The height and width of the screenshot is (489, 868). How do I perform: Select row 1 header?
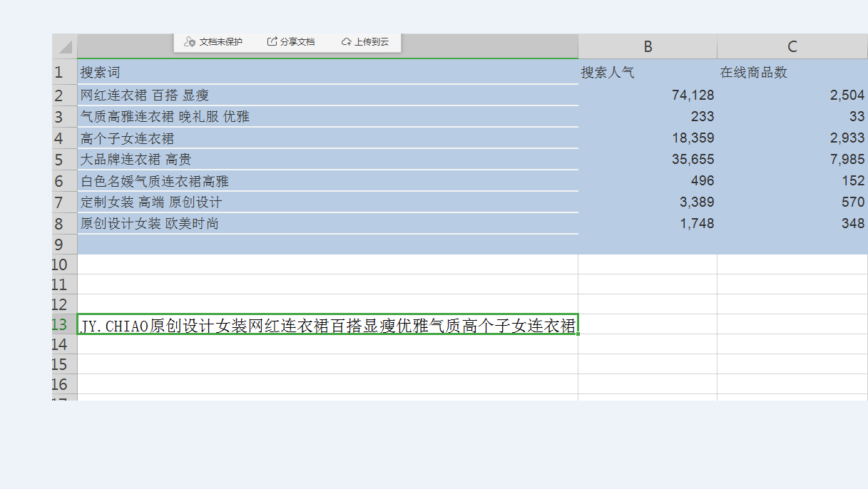60,73
